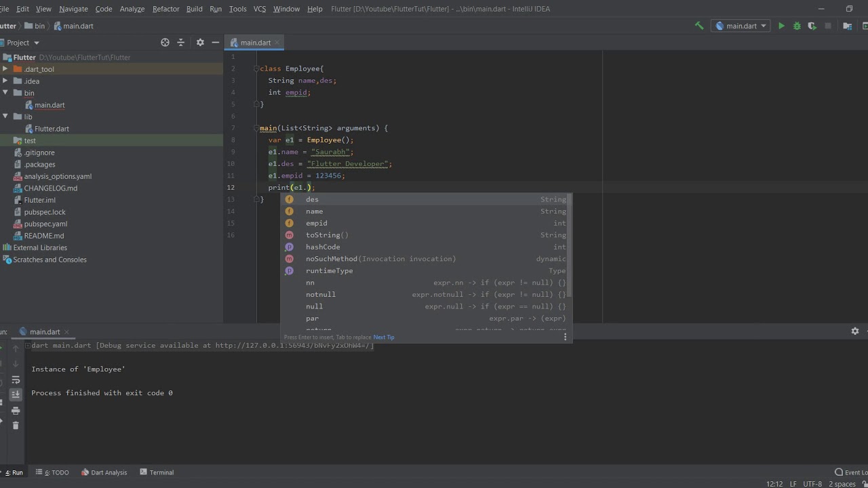Hide the Project tool window
This screenshot has height=488, width=868.
(216, 42)
